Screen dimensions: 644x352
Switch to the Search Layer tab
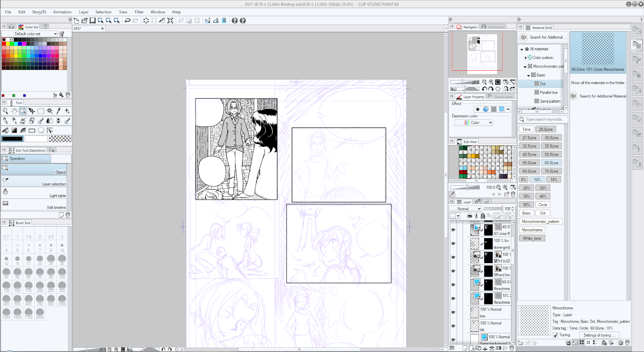[500, 97]
